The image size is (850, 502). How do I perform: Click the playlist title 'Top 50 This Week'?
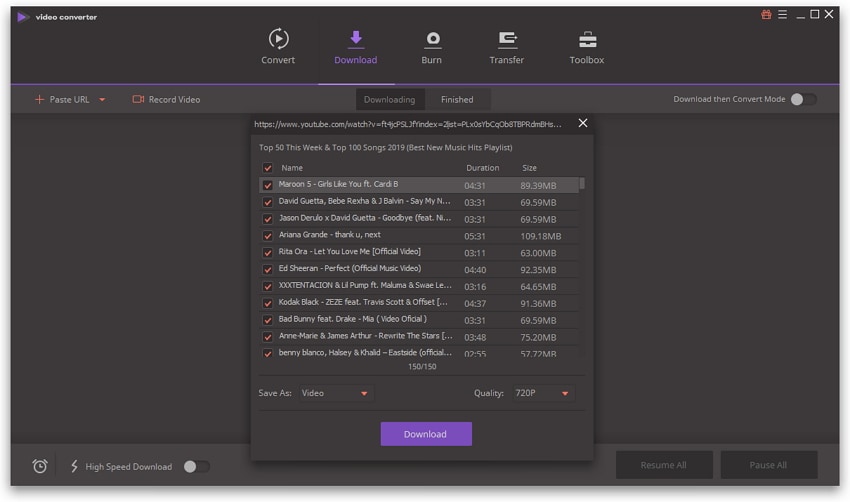tap(385, 147)
